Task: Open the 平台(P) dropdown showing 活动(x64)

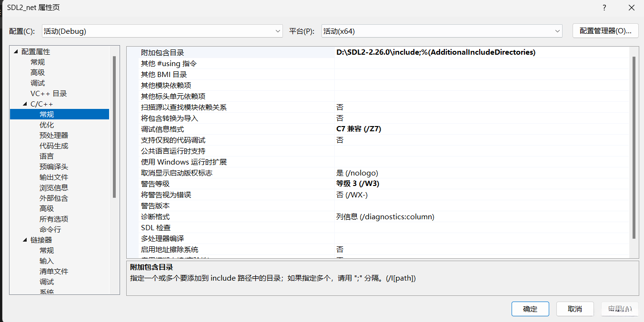Action: pos(442,31)
